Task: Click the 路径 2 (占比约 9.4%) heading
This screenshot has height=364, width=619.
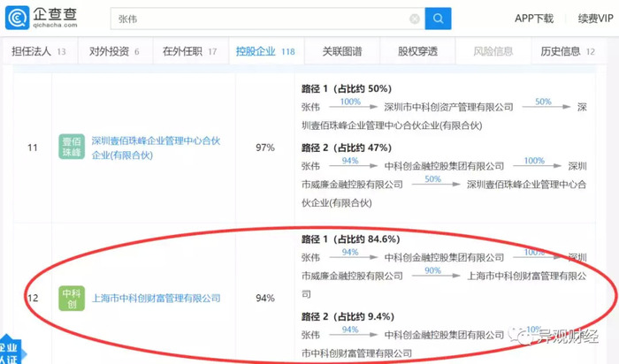Action: [x=348, y=316]
